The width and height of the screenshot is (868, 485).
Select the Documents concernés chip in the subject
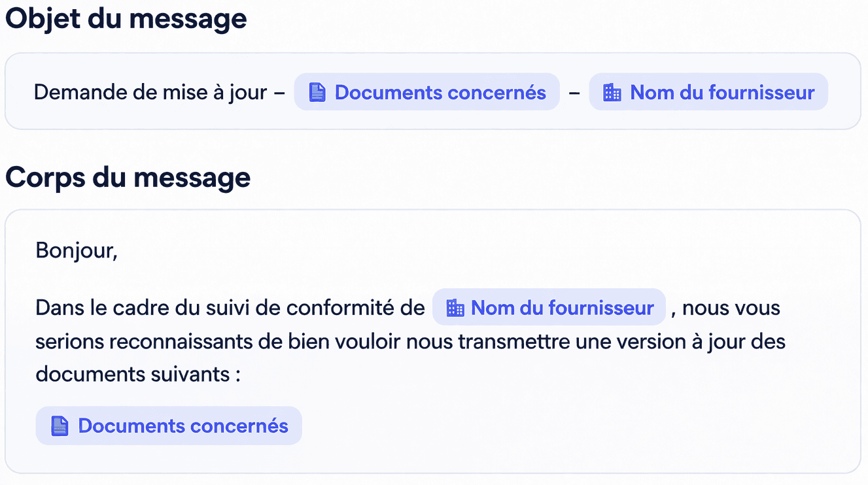(x=426, y=92)
